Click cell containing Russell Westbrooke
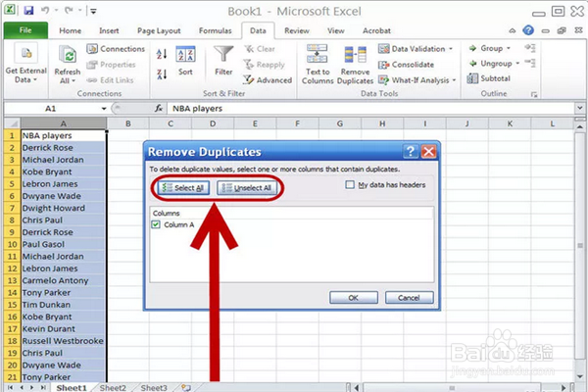Viewport: 588px width, 392px height. 64,341
